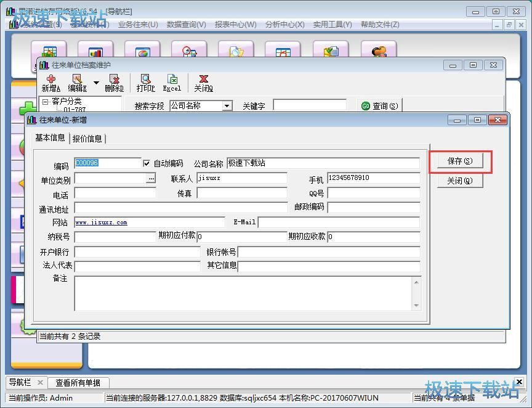Click the 期初应付款 input field
The image size is (532, 408).
tap(242, 237)
